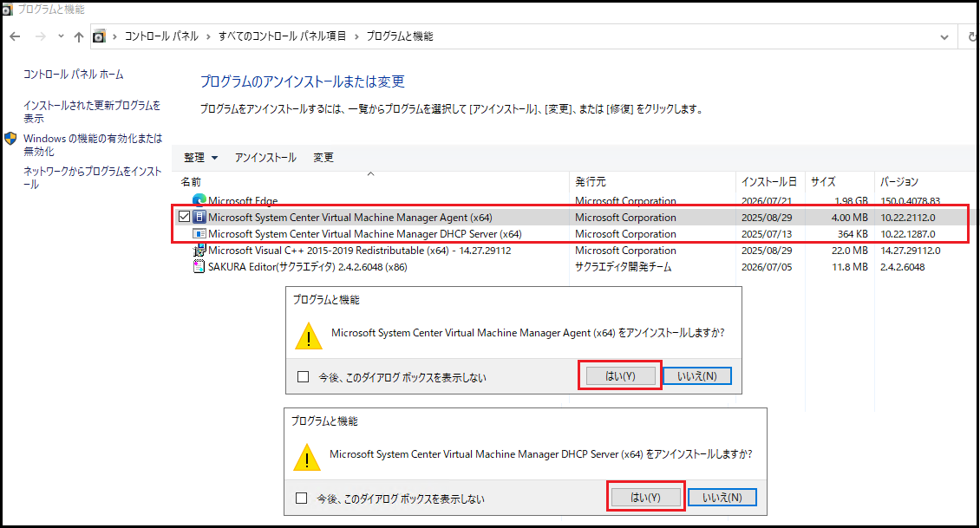The image size is (980, 528).
Task: Sort by インストール日 column header
Action: 768,182
